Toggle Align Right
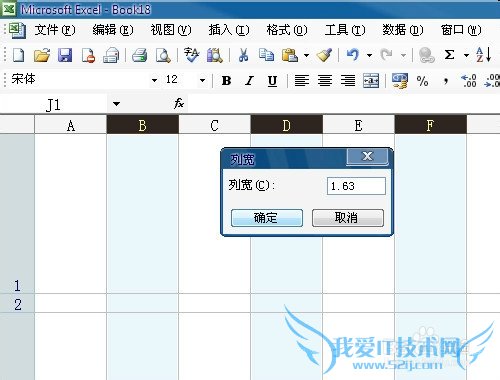The height and width of the screenshot is (380, 500). tap(348, 81)
